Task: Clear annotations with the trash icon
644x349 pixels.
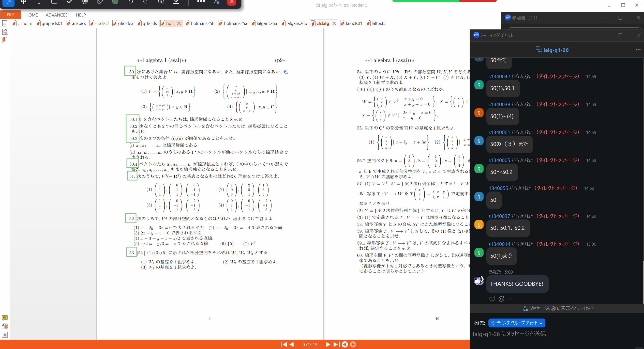Action: pos(161,2)
